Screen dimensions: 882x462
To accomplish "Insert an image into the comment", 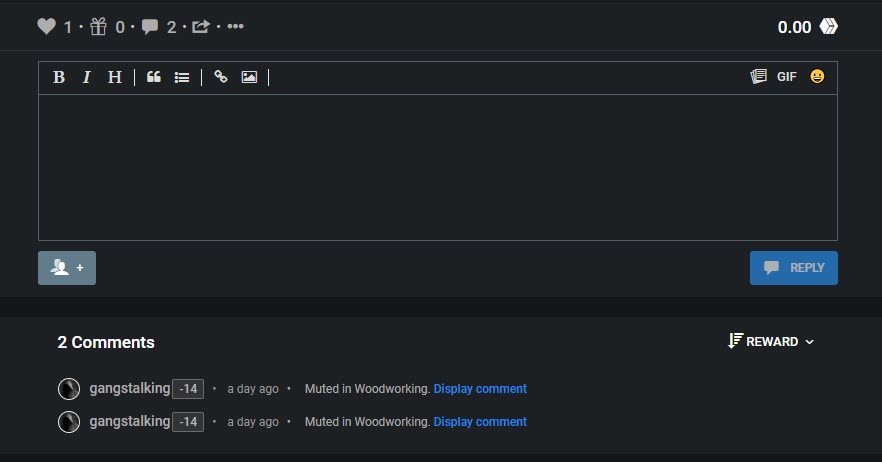I will [249, 77].
